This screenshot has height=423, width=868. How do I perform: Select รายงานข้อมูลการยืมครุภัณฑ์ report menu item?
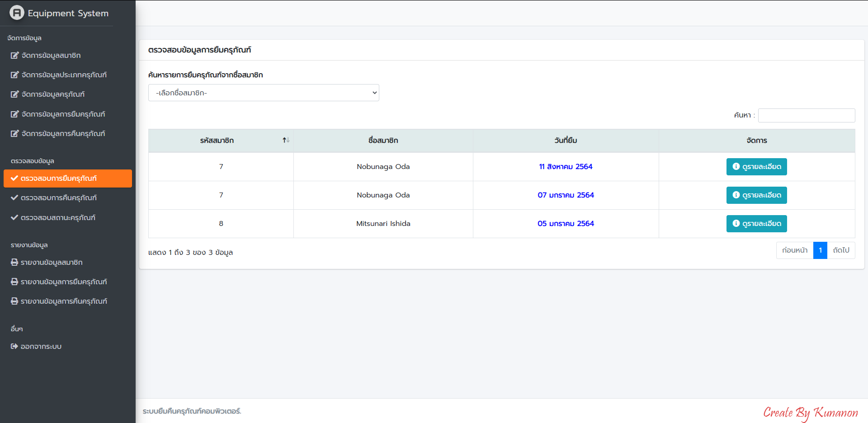click(64, 282)
